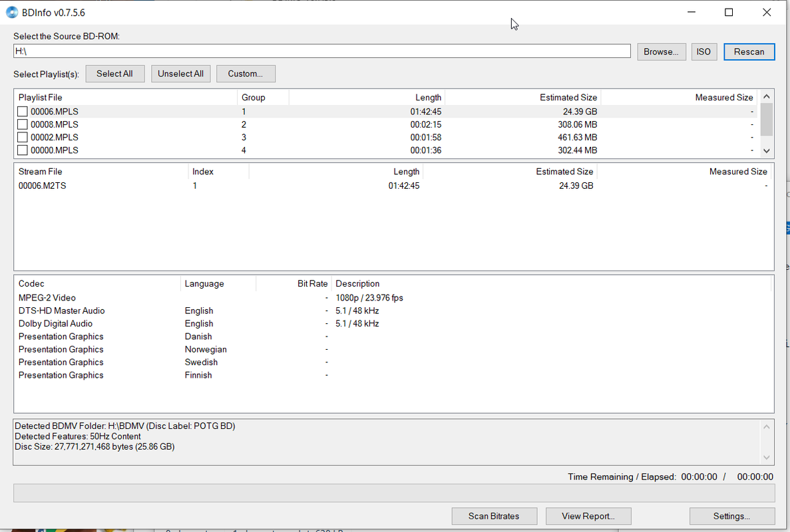The width and height of the screenshot is (790, 532).
Task: Select the Dolby Digital Audio row
Action: click(x=393, y=324)
